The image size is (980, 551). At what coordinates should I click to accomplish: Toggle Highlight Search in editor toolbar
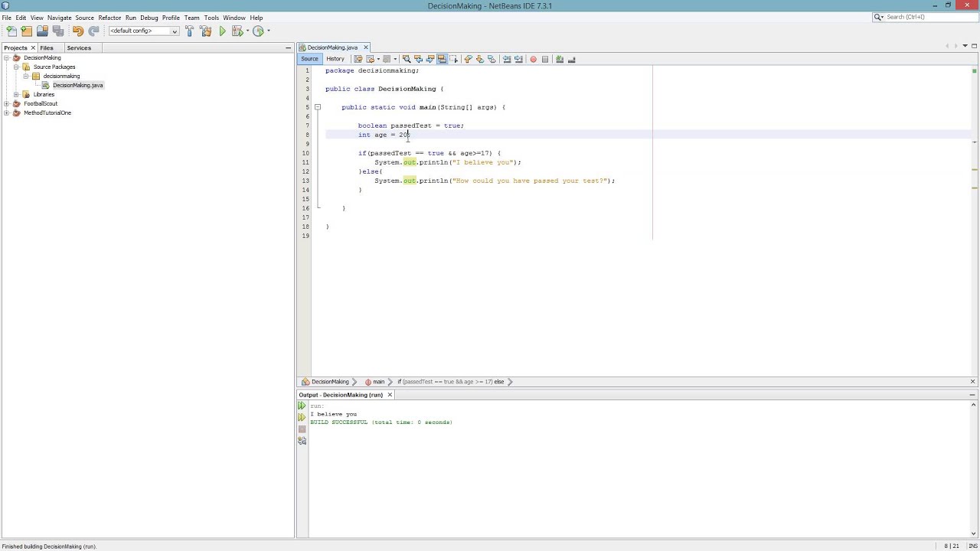442,59
